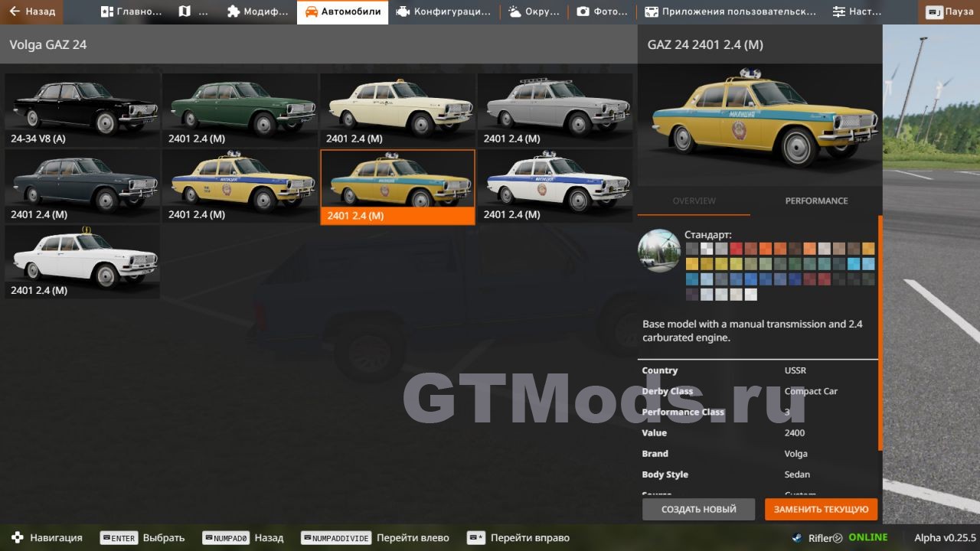This screenshot has width=980, height=551.
Task: Click the Derby Class value Compact Car
Action: 811,391
